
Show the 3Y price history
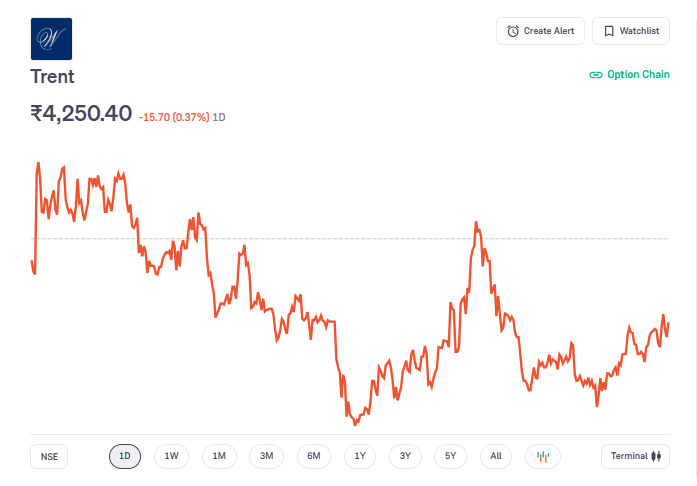click(405, 456)
